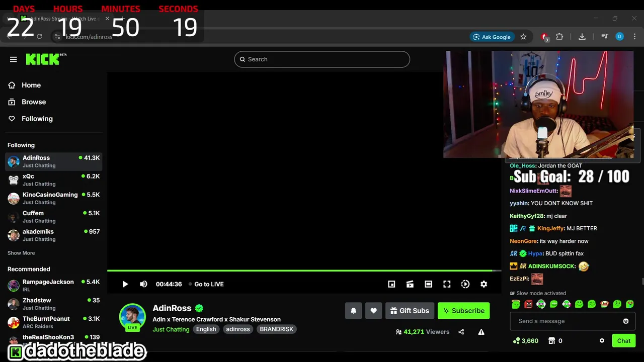Click username KingJeffy in chat
644x362 pixels.
[x=550, y=228]
